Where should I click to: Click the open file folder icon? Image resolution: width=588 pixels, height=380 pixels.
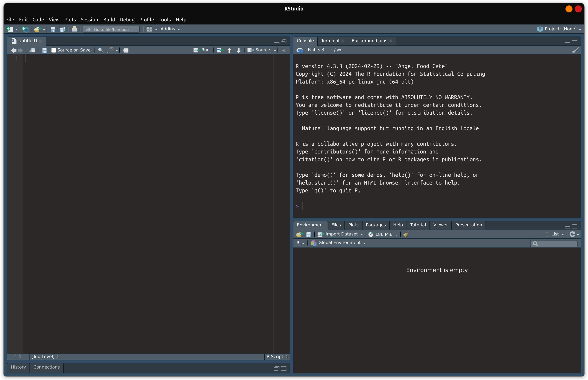click(37, 29)
